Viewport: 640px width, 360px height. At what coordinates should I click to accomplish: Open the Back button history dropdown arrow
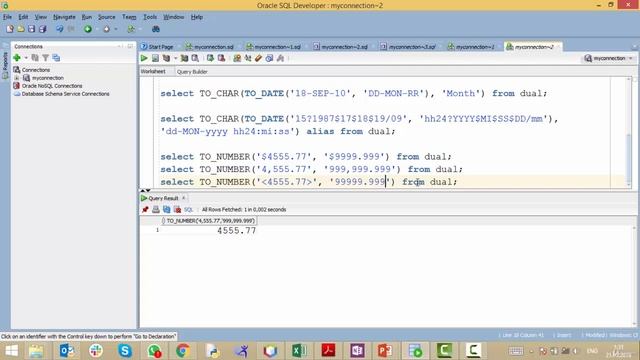click(97, 29)
